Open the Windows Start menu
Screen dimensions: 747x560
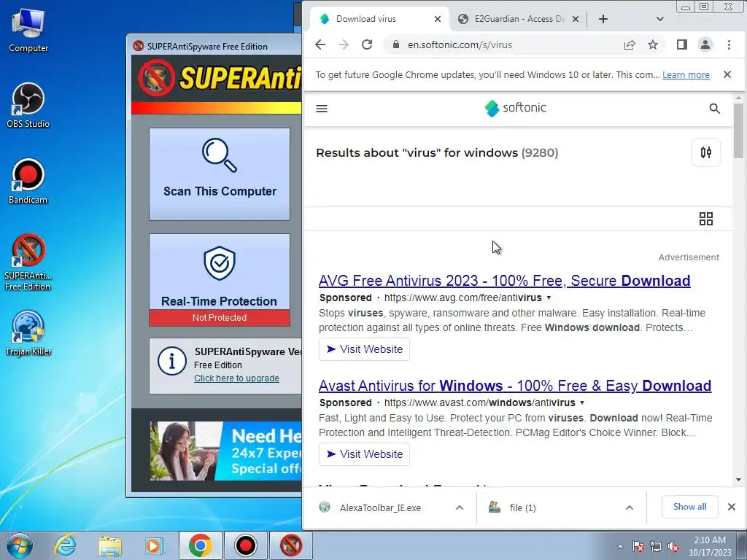point(19,545)
